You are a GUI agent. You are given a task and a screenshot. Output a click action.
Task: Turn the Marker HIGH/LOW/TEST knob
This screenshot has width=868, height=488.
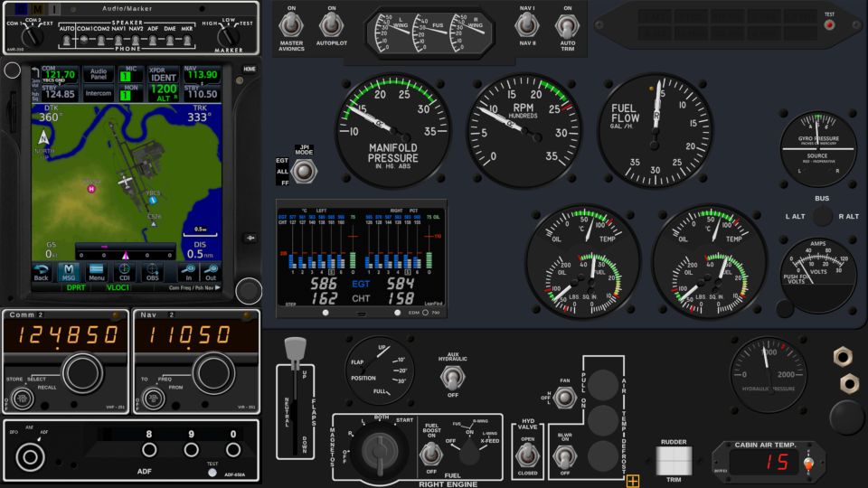(228, 36)
